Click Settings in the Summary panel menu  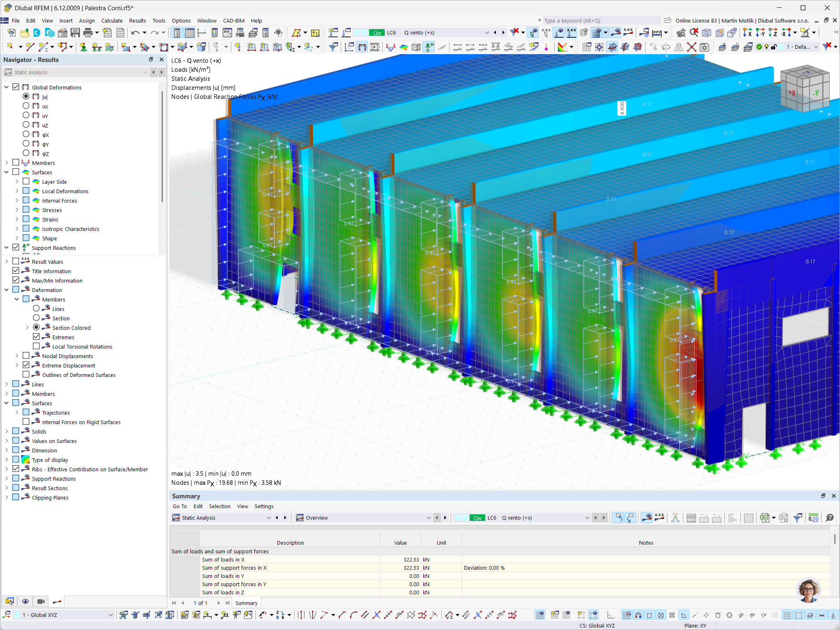264,506
